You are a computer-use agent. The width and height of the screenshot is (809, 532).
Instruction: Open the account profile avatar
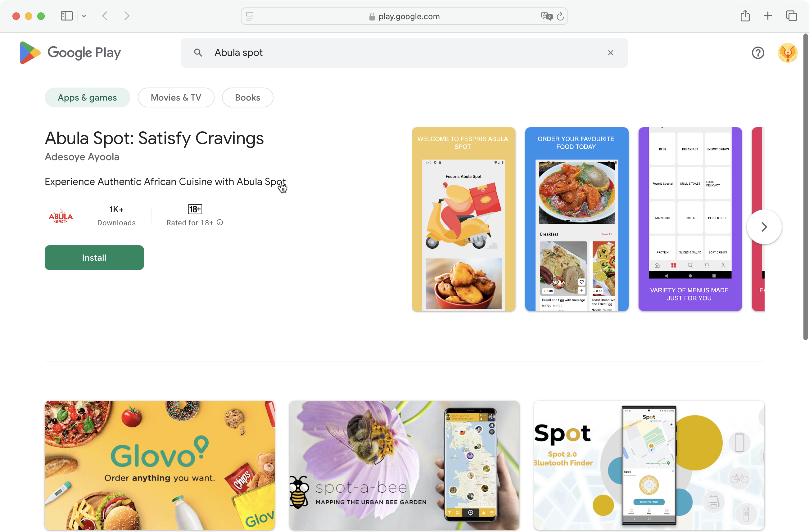788,53
